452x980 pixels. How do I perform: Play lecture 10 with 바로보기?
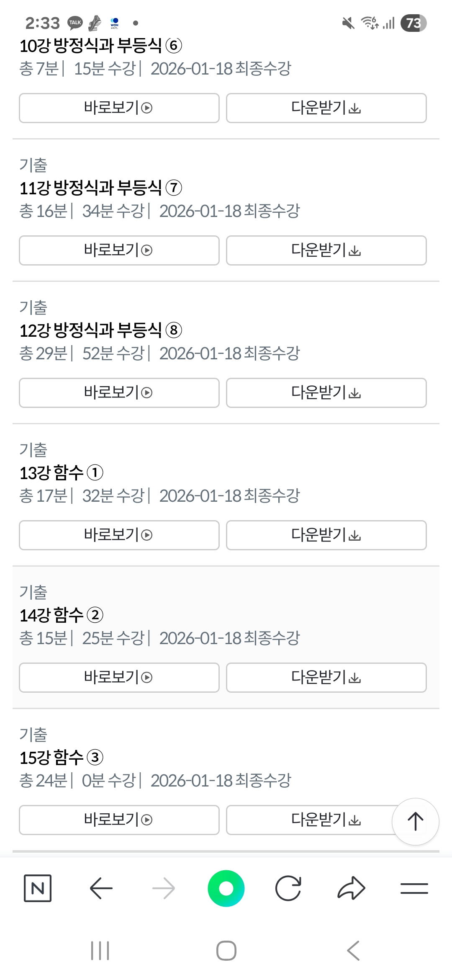point(119,108)
